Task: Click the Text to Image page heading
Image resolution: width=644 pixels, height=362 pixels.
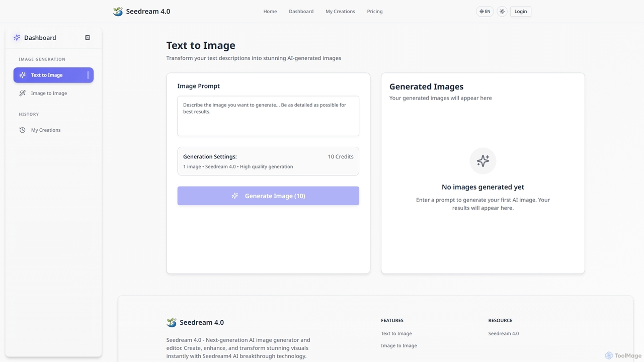Action: (201, 45)
